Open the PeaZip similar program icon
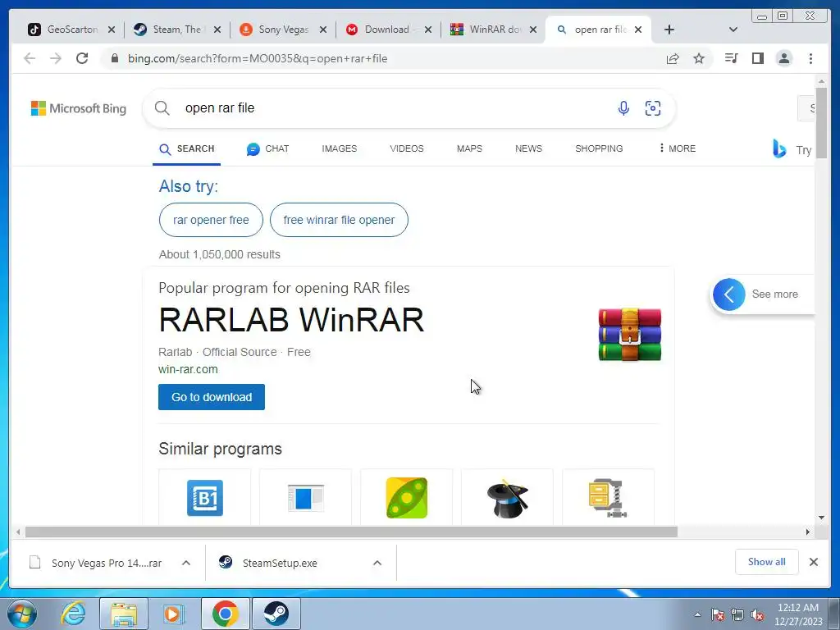Screen dimensions: 840x630 pos(407,498)
